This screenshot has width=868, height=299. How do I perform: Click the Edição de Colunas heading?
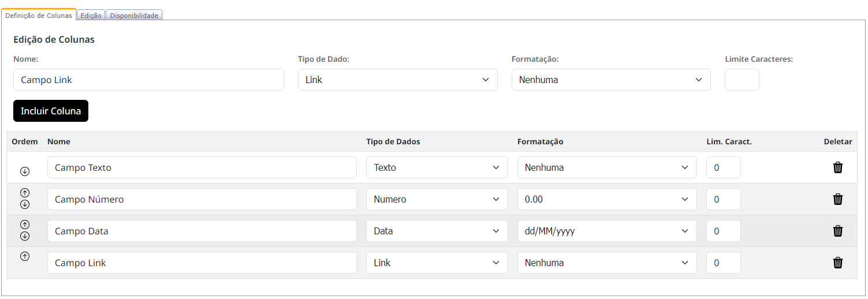[54, 40]
